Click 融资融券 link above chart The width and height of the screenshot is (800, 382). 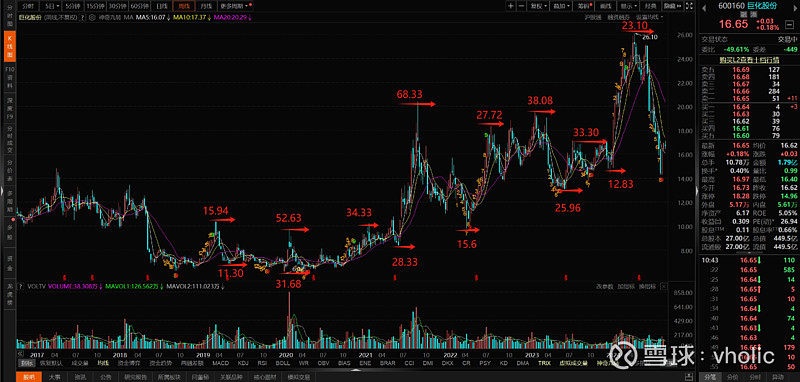pyautogui.click(x=617, y=17)
